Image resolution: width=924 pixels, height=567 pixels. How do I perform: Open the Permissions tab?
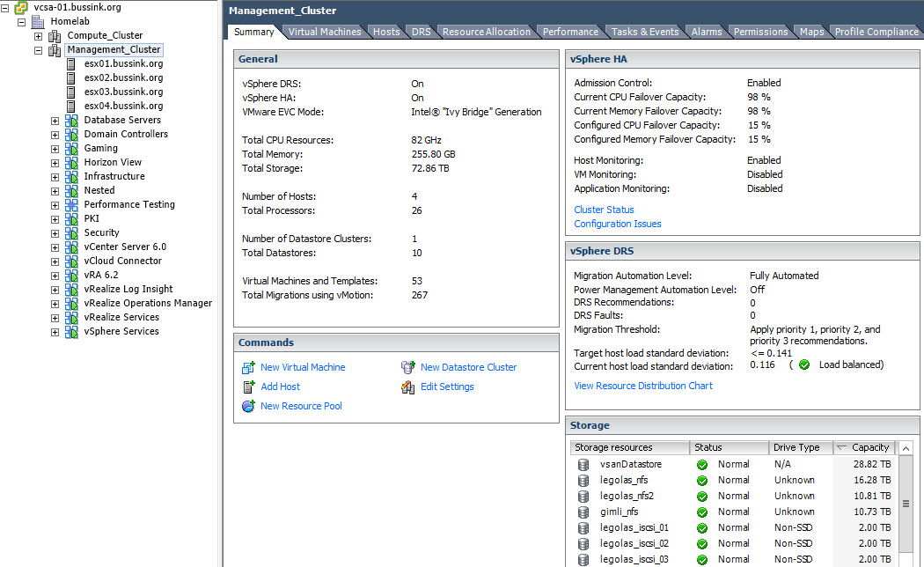pyautogui.click(x=761, y=32)
